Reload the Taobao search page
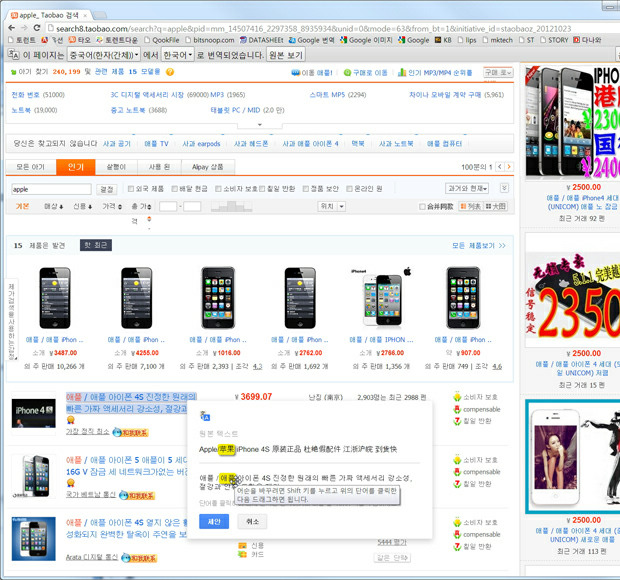 click(x=37, y=28)
